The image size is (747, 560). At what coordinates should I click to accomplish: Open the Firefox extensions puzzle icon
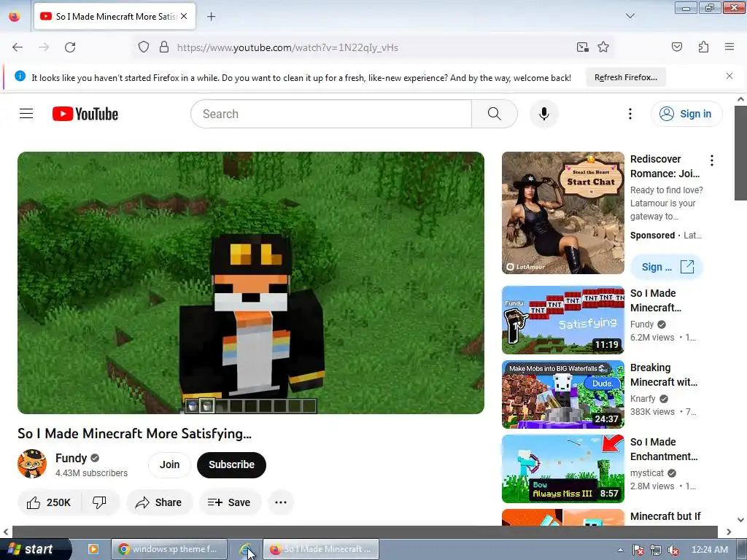[x=703, y=47]
